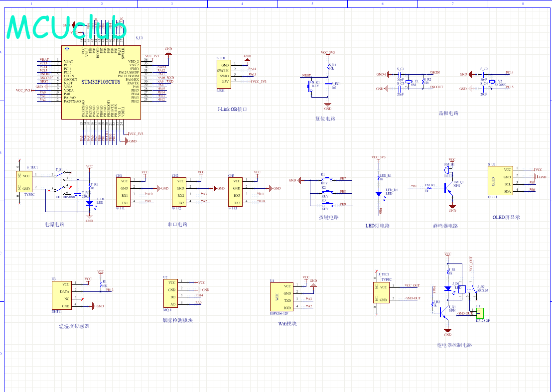Select the DHT11 sensor component U3
This screenshot has width=552, height=392.
(62, 294)
